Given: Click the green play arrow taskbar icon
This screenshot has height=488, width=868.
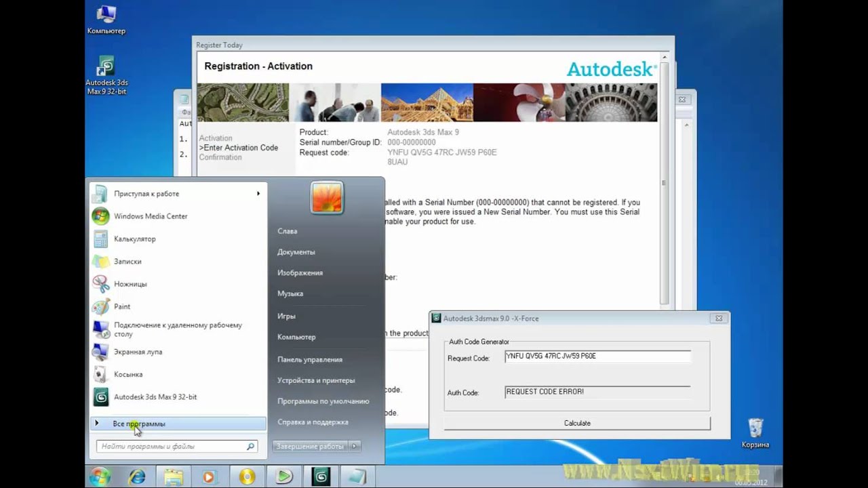Looking at the screenshot, I should [284, 476].
